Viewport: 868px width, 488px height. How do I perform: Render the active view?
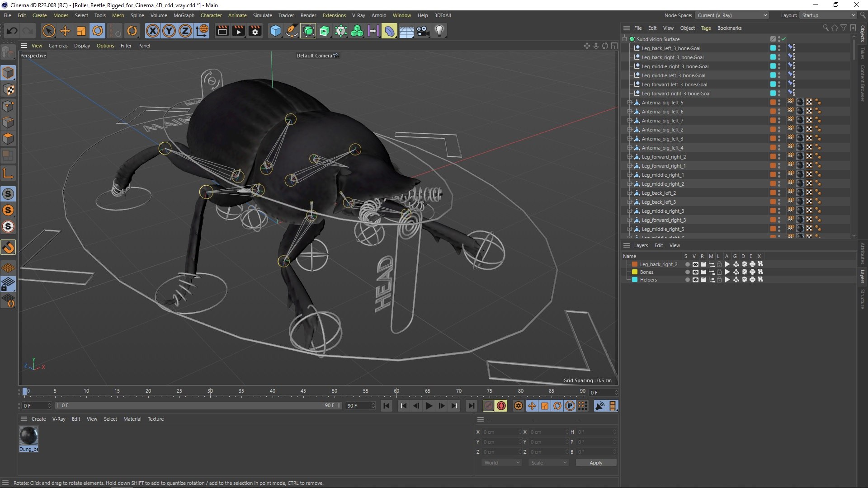click(222, 31)
